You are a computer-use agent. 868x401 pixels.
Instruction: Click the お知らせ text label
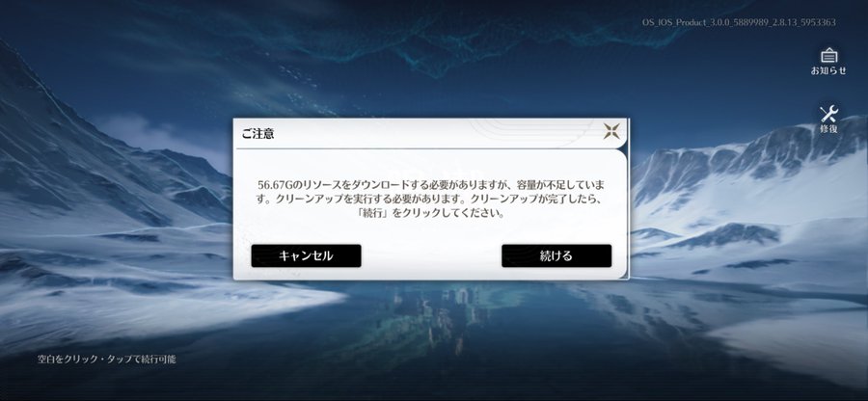pos(828,70)
